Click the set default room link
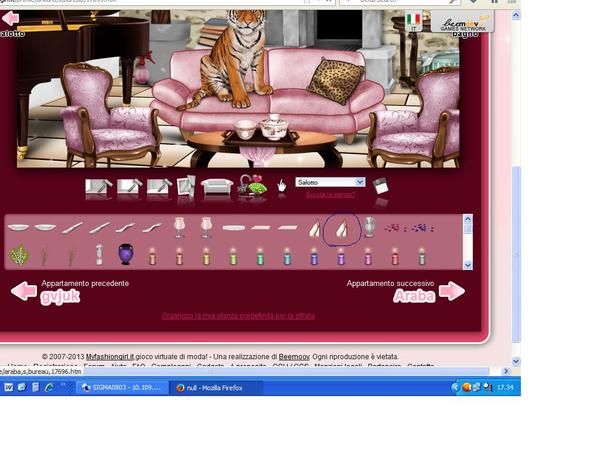The image size is (600, 450). 238,316
